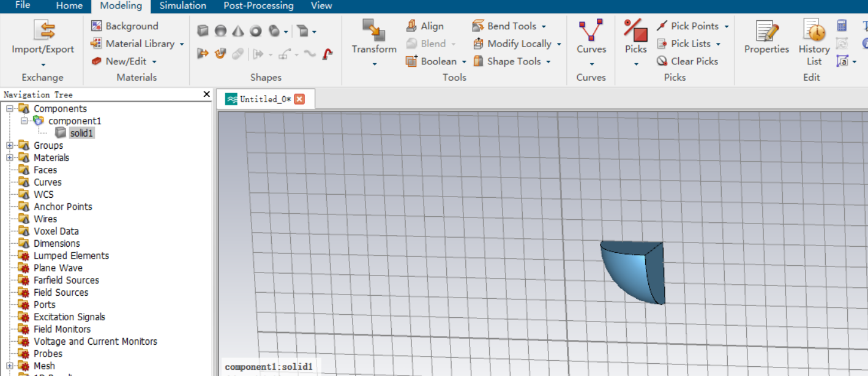Open the calculator icon in Edit group
868x376 pixels.
842,26
